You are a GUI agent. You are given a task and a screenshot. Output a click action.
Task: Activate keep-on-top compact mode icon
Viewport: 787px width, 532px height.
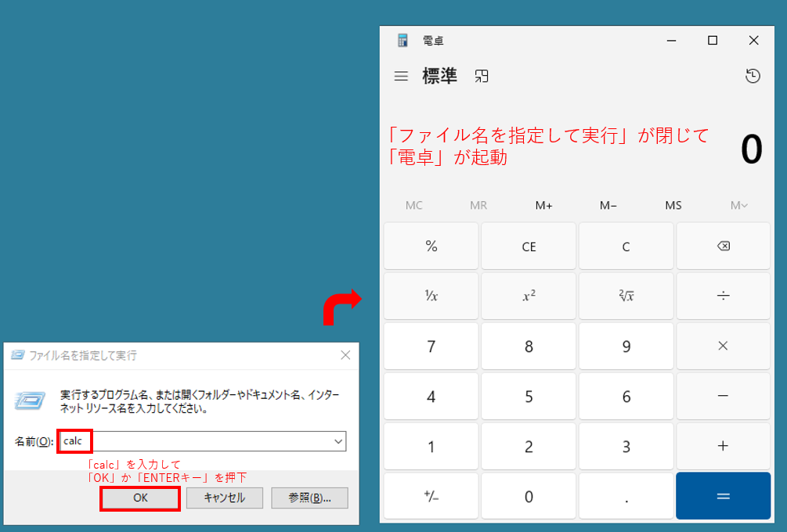(x=481, y=76)
